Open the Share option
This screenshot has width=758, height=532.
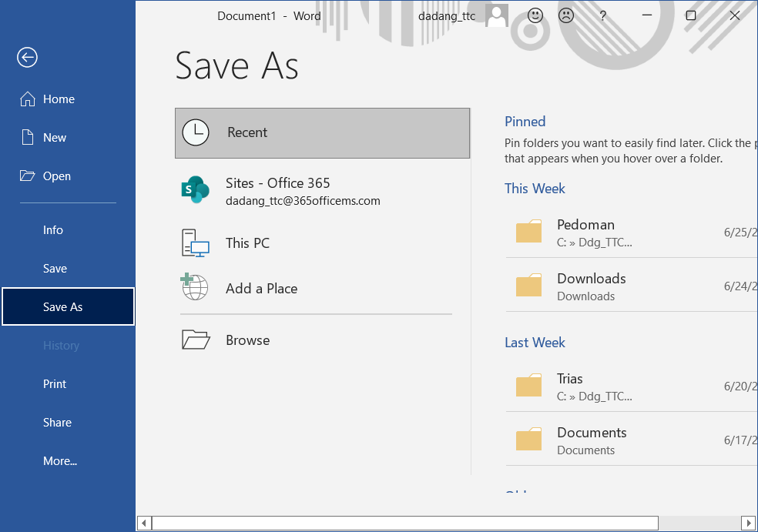(57, 423)
